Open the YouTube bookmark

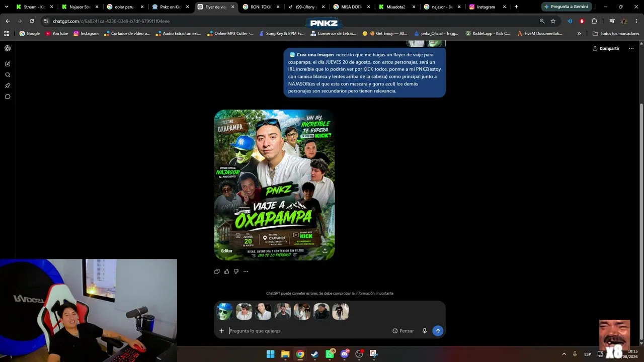pos(56,34)
